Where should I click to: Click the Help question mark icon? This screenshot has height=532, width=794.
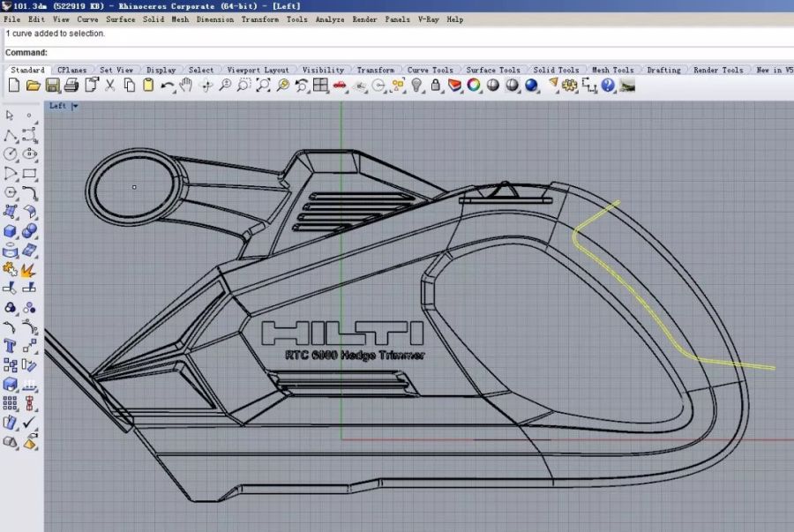(x=610, y=86)
